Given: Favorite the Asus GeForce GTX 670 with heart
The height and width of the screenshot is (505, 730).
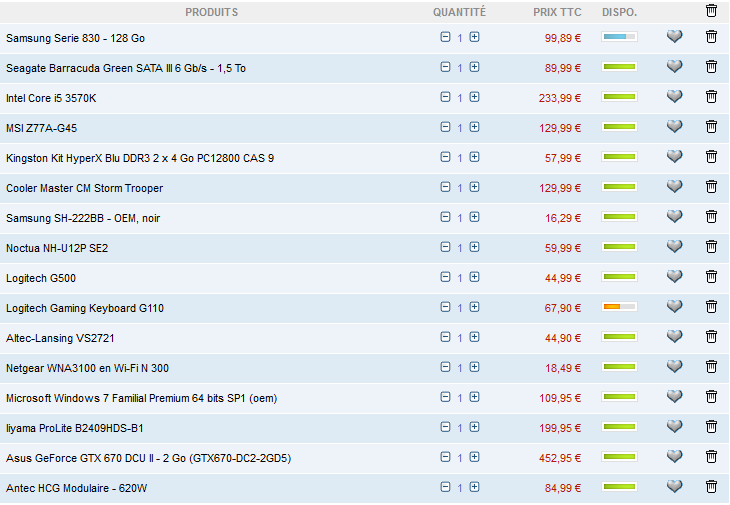Looking at the screenshot, I should [x=674, y=457].
